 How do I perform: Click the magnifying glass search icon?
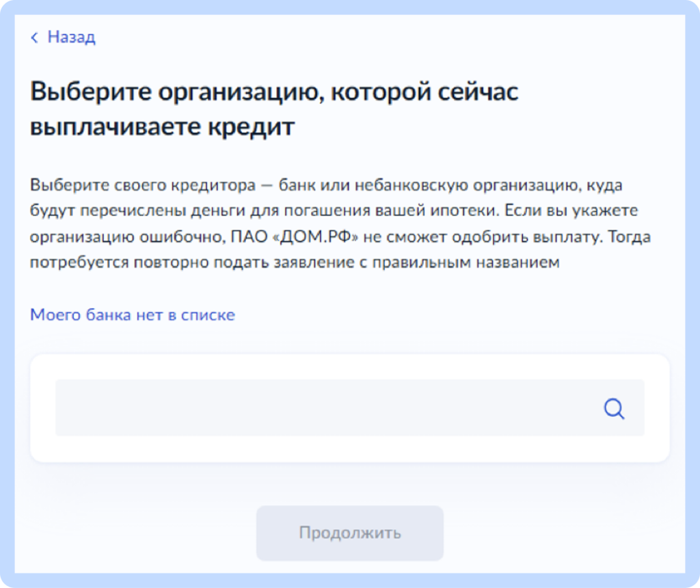(x=615, y=408)
